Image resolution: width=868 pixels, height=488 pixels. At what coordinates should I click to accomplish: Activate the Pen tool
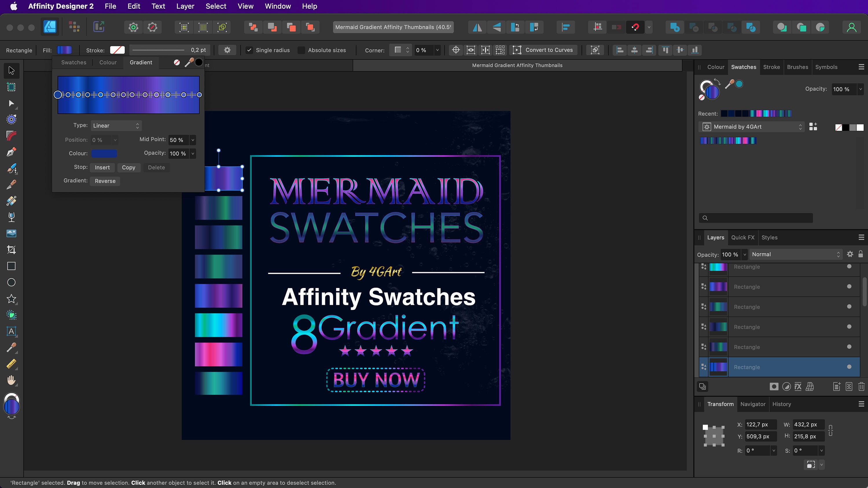11,152
